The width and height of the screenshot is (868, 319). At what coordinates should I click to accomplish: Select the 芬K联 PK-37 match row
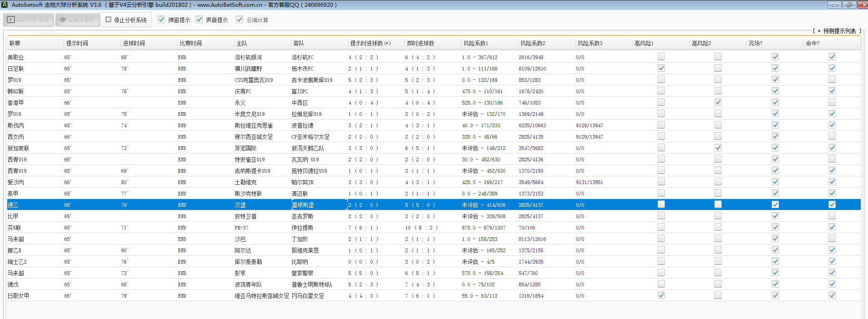[x=241, y=228]
